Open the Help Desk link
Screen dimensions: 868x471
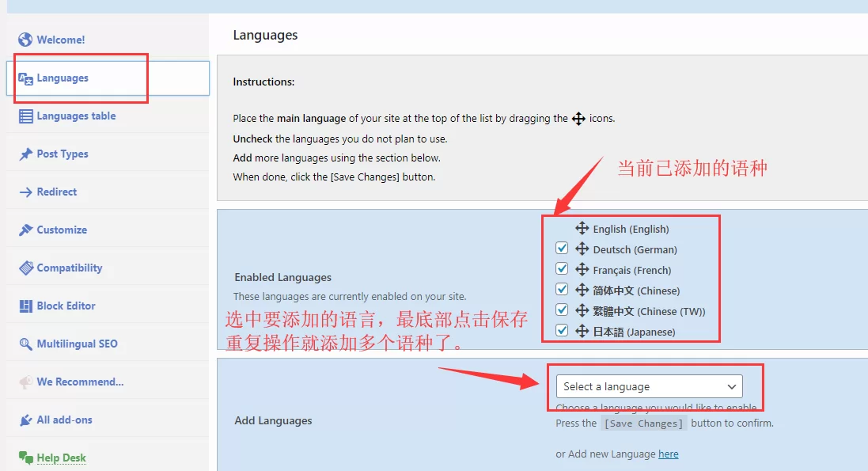click(x=62, y=458)
